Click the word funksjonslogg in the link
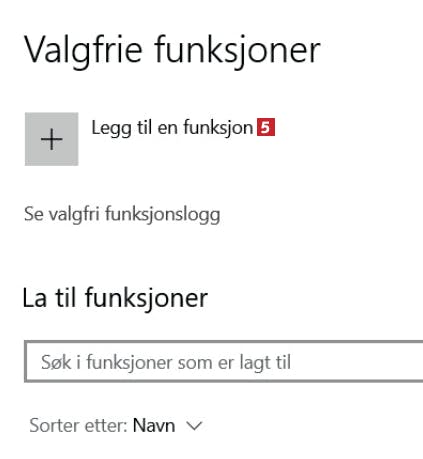 tap(162, 214)
